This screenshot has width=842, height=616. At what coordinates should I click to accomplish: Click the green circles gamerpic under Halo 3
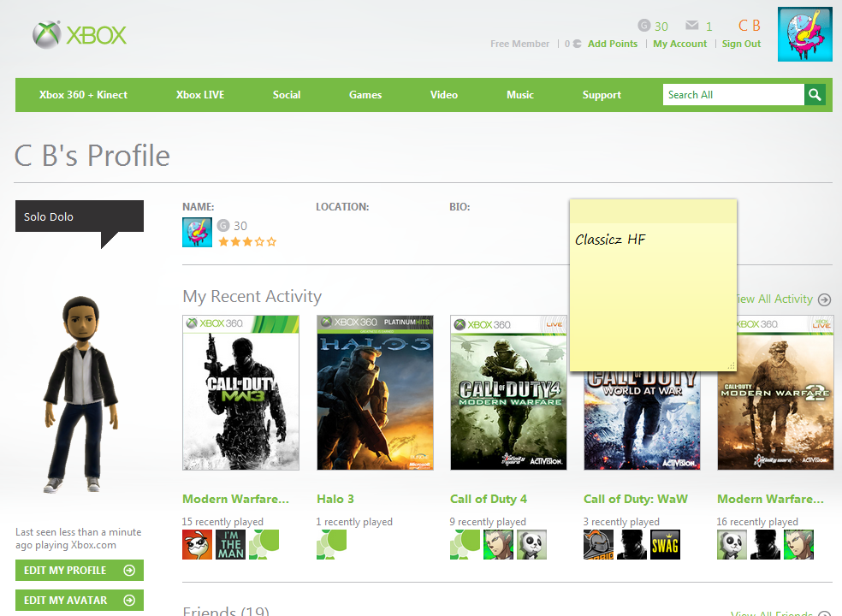pos(331,545)
